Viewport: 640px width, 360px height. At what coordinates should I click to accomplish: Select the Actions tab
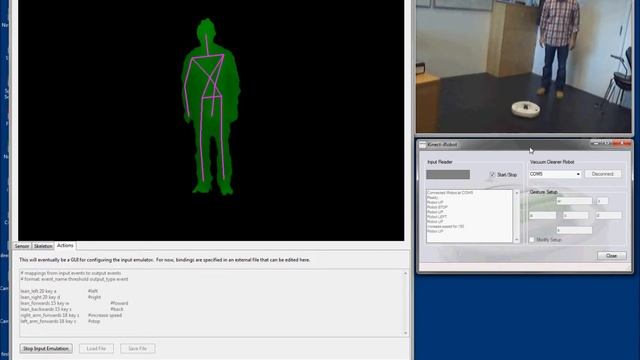(x=65, y=245)
